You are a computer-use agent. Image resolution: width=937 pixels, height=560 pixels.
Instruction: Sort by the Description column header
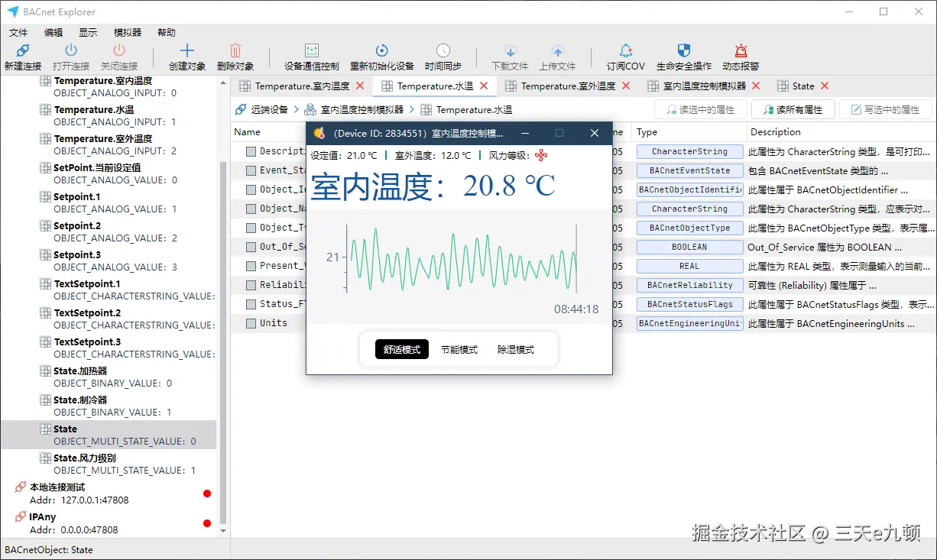[841, 132]
